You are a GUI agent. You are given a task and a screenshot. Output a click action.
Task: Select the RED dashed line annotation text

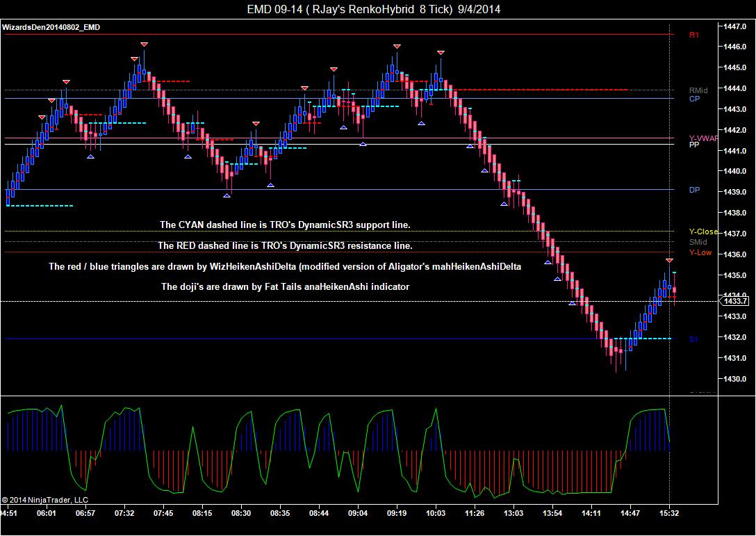coord(285,245)
